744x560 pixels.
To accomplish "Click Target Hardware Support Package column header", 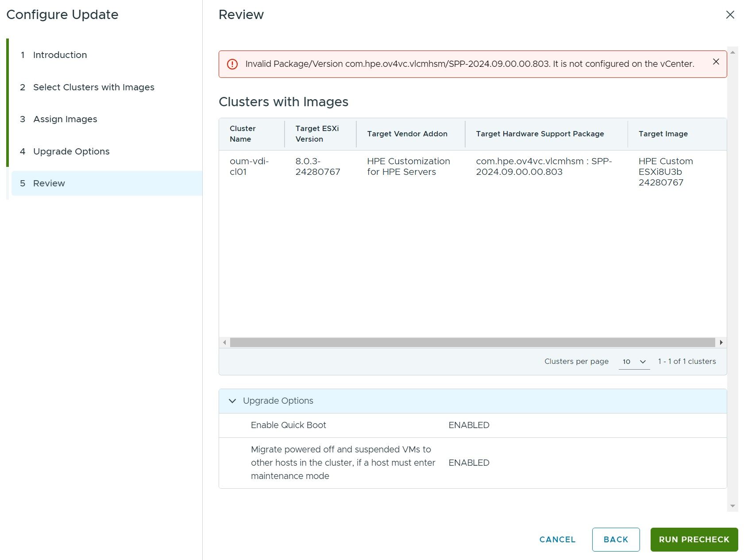I will tap(547, 134).
